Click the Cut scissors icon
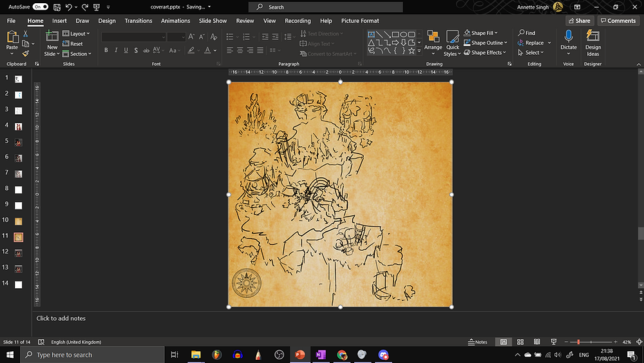Image resolution: width=644 pixels, height=363 pixels. click(x=26, y=34)
